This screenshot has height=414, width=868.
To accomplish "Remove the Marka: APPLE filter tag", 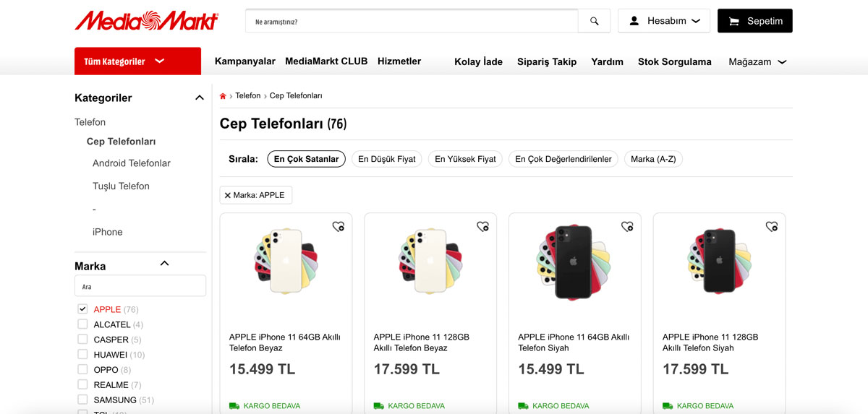I will pos(228,195).
